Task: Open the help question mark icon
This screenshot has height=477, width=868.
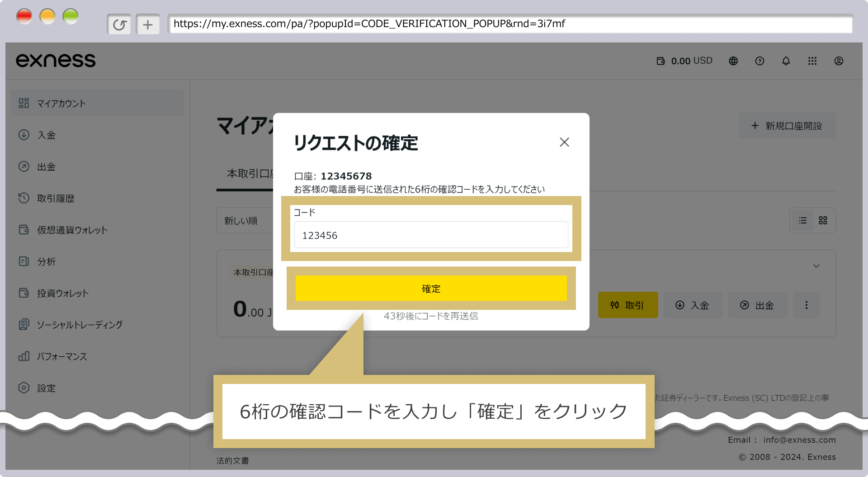Action: 759,61
